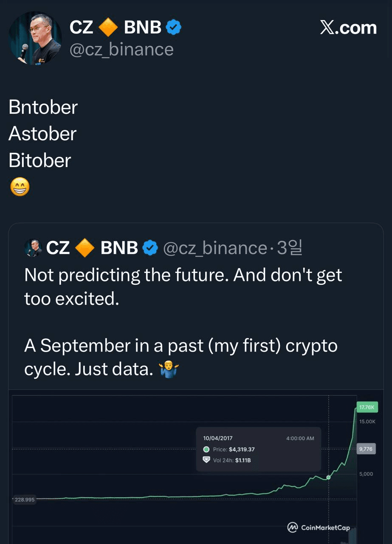Screen dimensions: 392x544
Task: Click the grinning face emoji in the tweet
Action: pyautogui.click(x=20, y=187)
